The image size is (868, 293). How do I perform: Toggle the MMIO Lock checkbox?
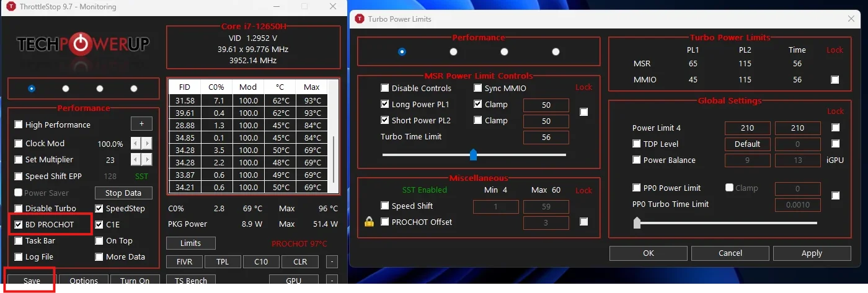pyautogui.click(x=835, y=79)
